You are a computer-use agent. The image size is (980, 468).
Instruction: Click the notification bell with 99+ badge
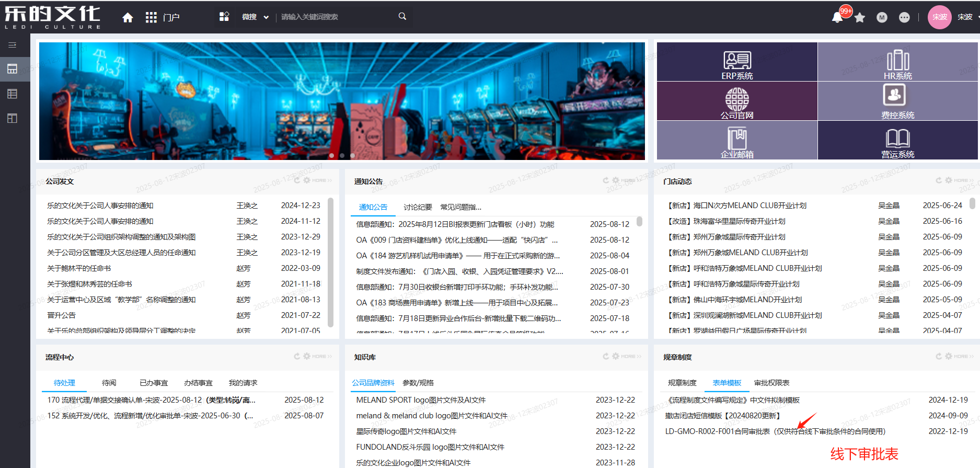(837, 17)
